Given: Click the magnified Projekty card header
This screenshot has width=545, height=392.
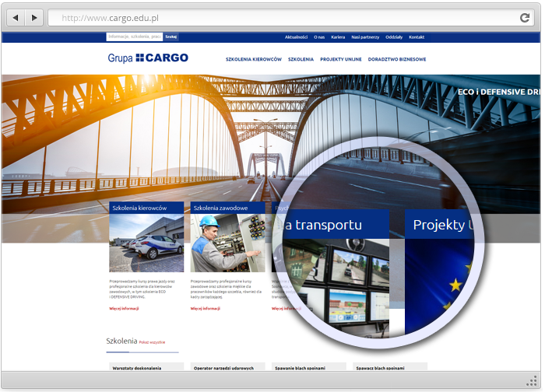Looking at the screenshot, I should tap(440, 224).
